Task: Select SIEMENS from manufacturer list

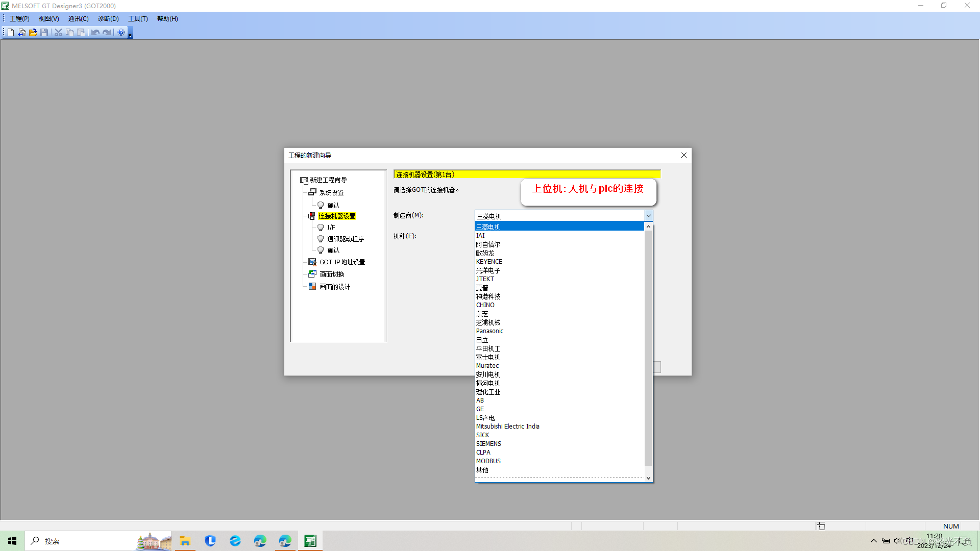Action: click(x=488, y=444)
